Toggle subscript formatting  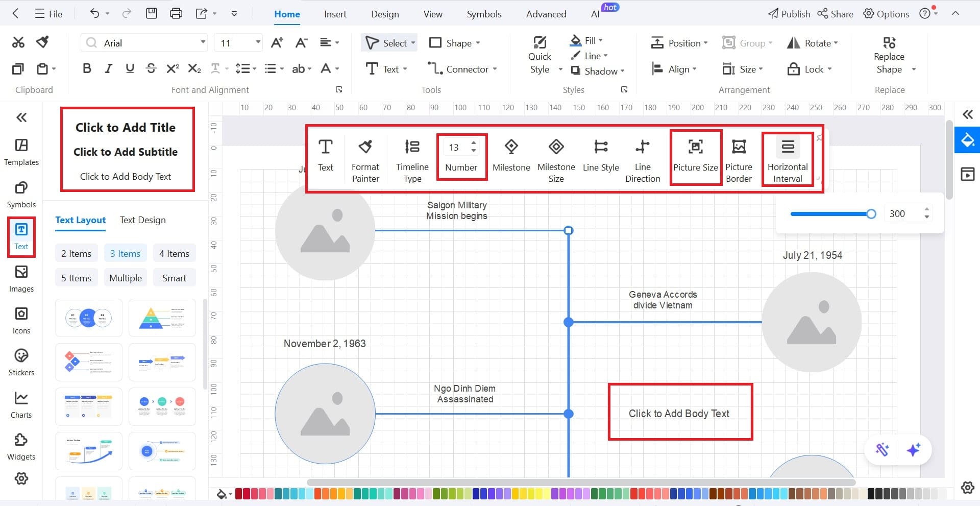coord(194,68)
